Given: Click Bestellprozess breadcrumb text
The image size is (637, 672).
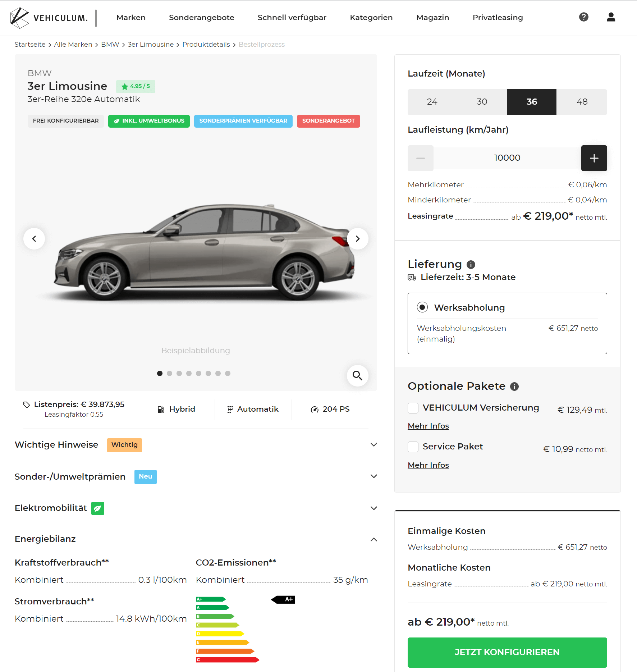Looking at the screenshot, I should point(262,45).
